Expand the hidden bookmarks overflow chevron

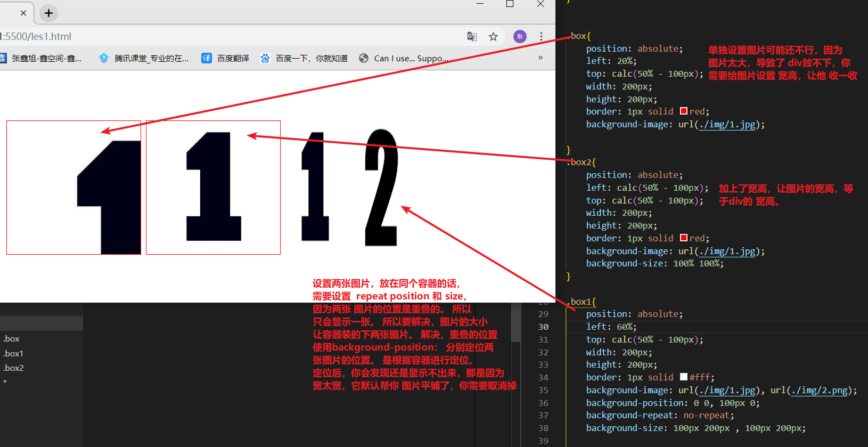541,58
